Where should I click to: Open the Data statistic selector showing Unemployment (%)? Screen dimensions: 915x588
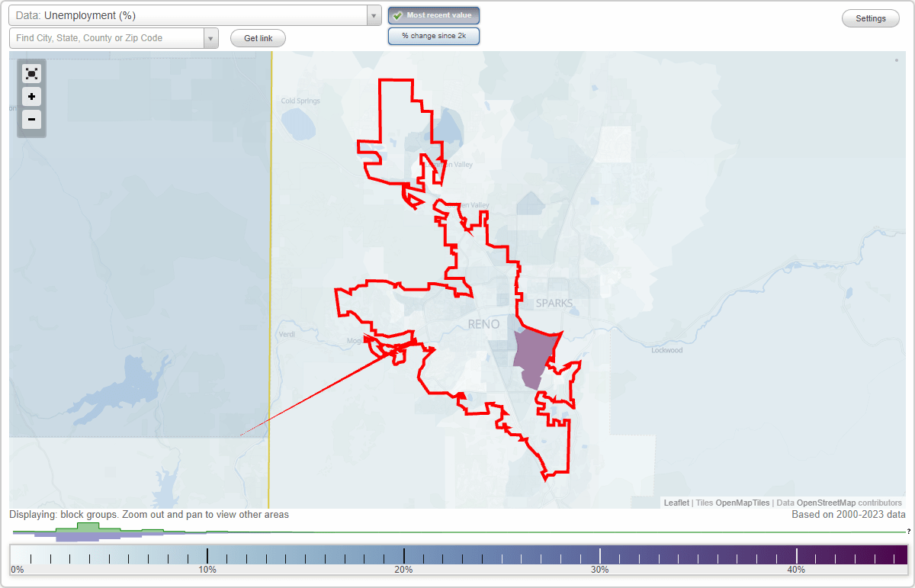(191, 14)
